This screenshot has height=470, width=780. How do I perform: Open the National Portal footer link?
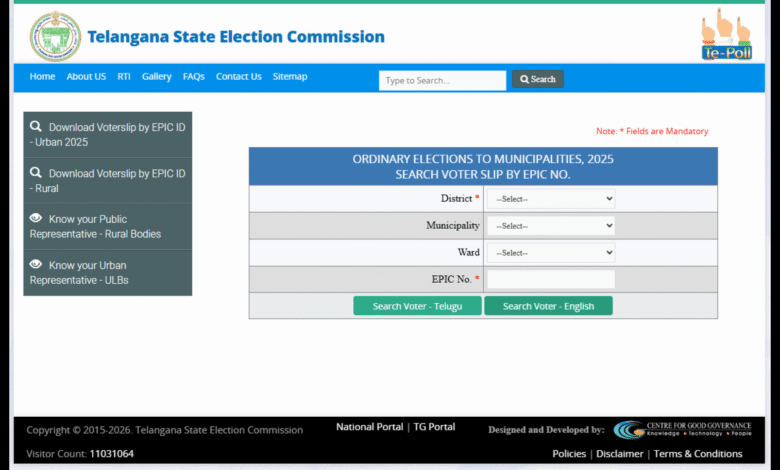pyautogui.click(x=369, y=427)
